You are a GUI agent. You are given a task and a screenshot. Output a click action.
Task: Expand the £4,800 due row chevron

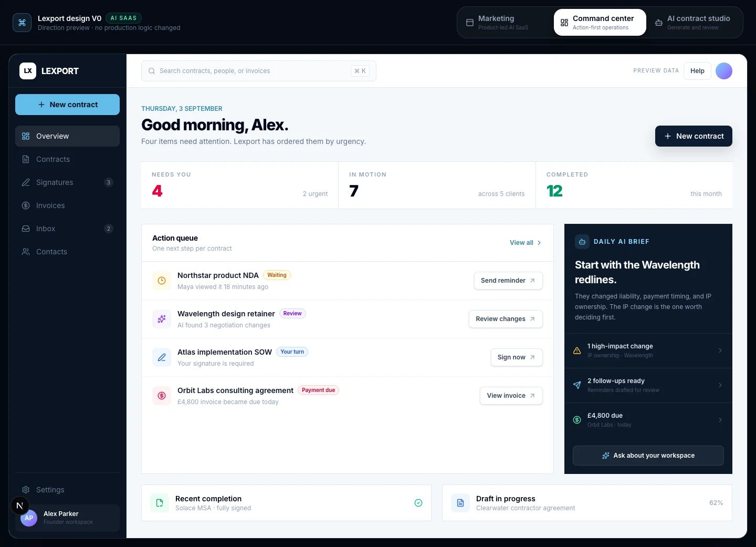[x=720, y=420]
